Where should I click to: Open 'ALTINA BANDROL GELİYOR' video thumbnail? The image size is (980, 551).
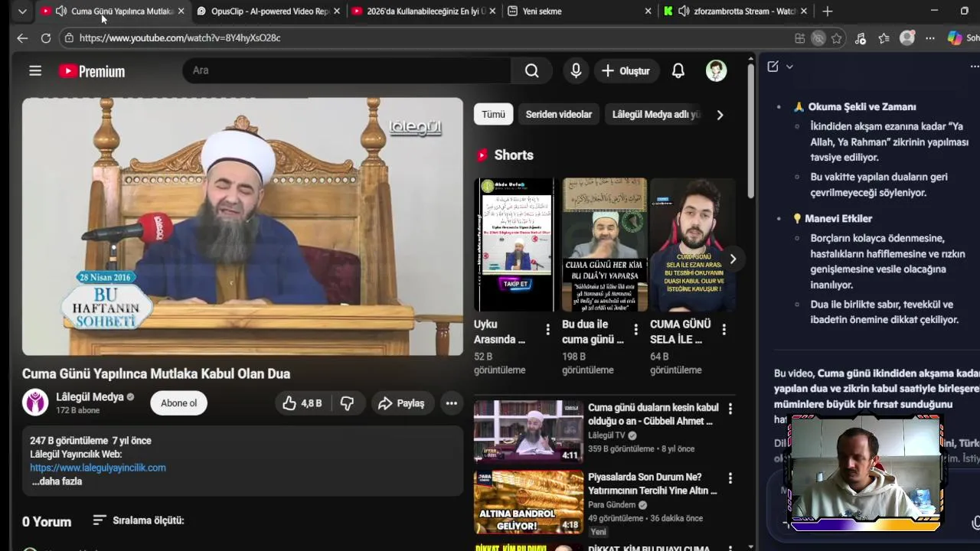point(528,502)
